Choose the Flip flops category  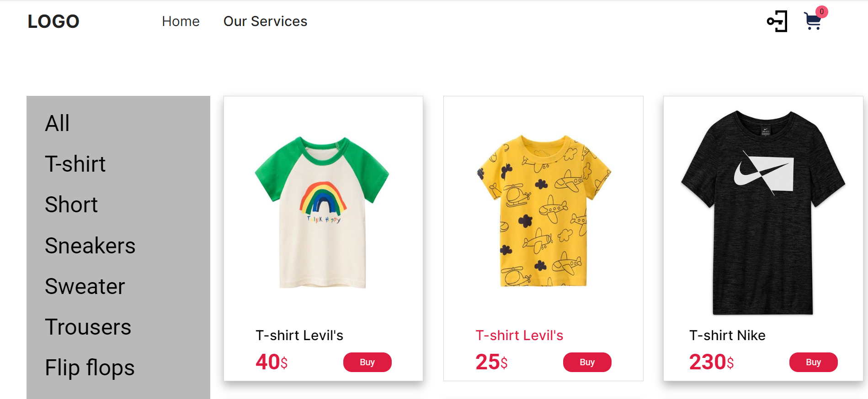90,368
